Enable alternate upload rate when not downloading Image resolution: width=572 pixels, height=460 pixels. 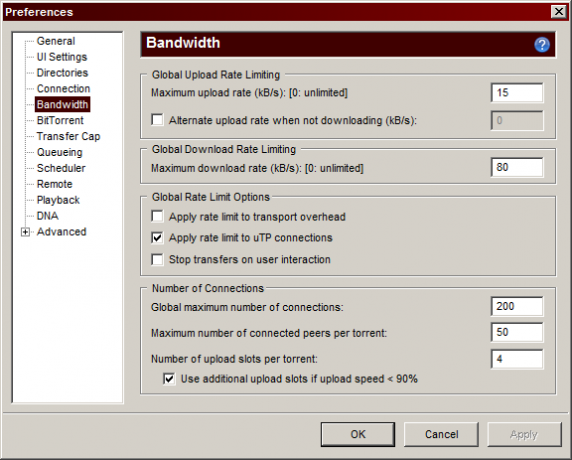[157, 120]
